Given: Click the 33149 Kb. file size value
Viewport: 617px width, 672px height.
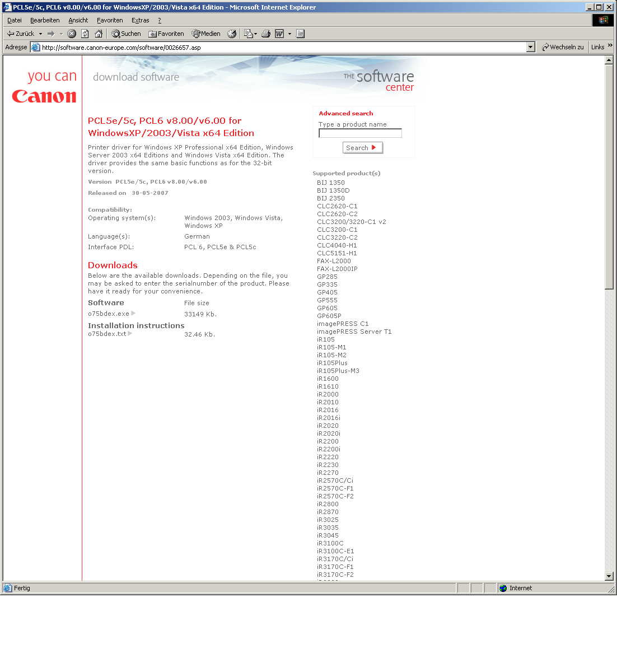Looking at the screenshot, I should pos(200,314).
